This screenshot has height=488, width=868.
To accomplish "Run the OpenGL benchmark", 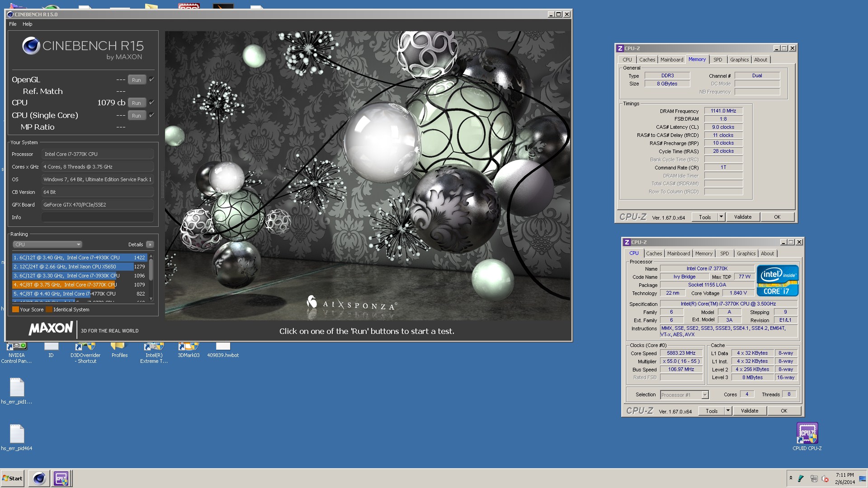I will pos(137,80).
